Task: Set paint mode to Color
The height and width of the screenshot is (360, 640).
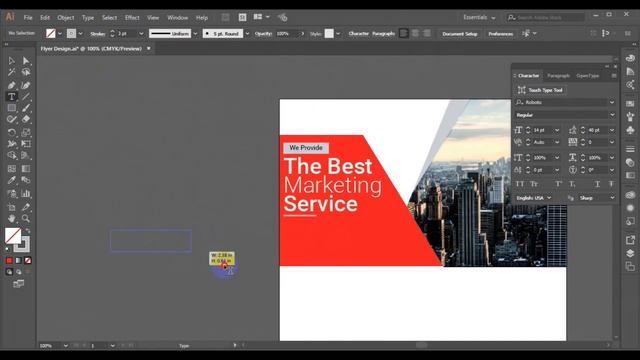Action: pyautogui.click(x=9, y=260)
